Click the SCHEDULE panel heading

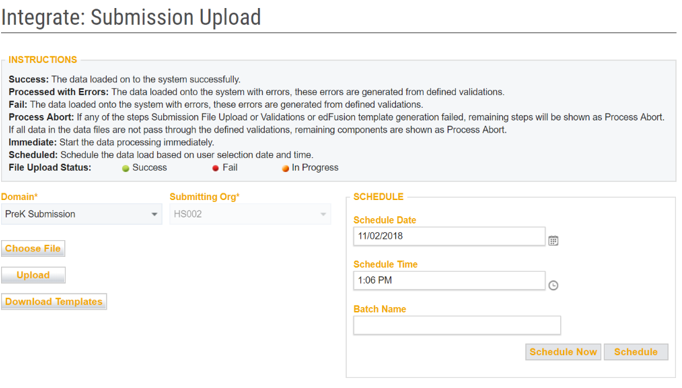pyautogui.click(x=378, y=197)
